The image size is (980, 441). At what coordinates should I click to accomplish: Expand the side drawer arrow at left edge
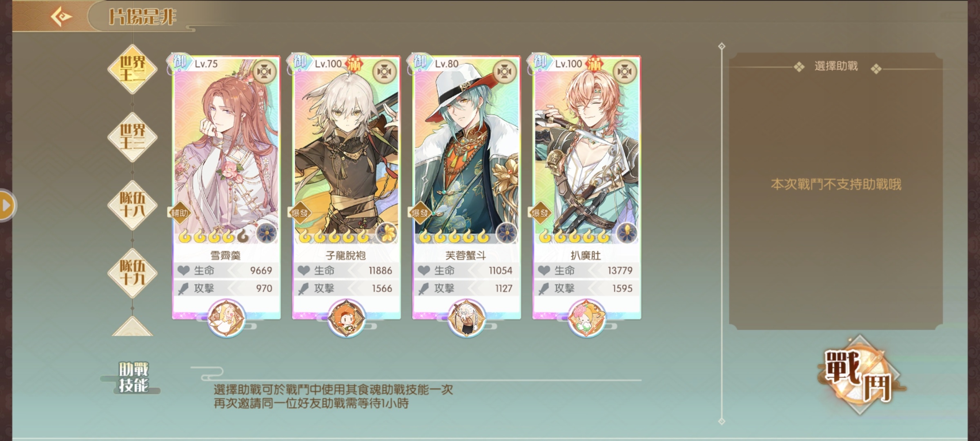tap(7, 205)
